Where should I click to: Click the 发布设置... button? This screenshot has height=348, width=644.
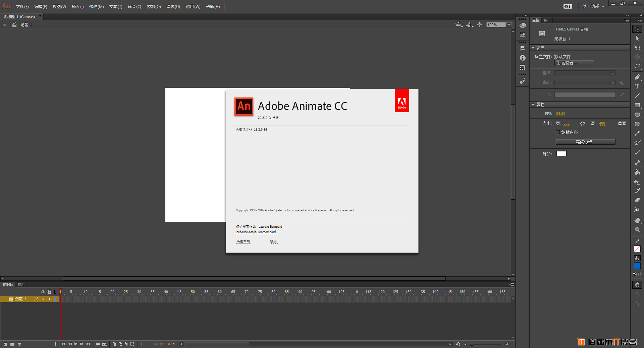pyautogui.click(x=574, y=63)
